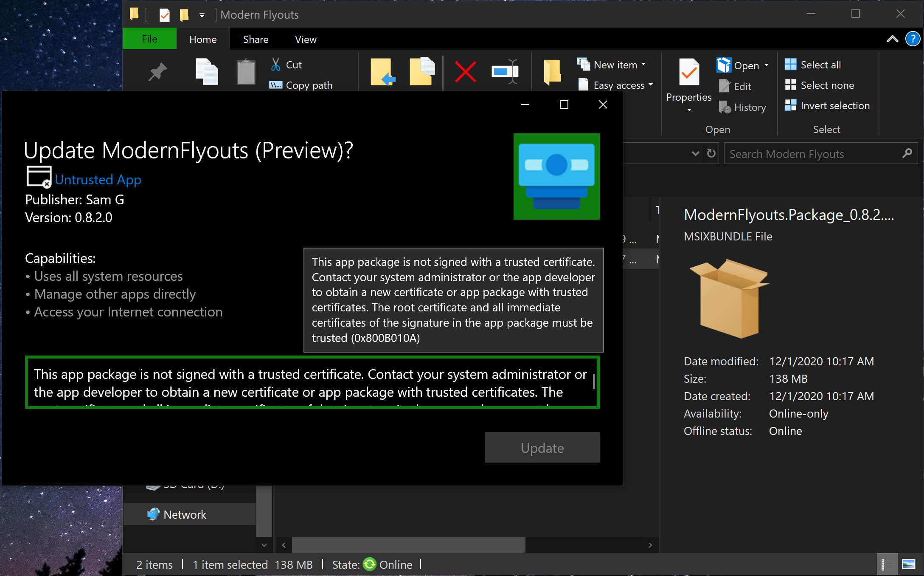Click the package box thumbnail in preview pane

pyautogui.click(x=729, y=298)
